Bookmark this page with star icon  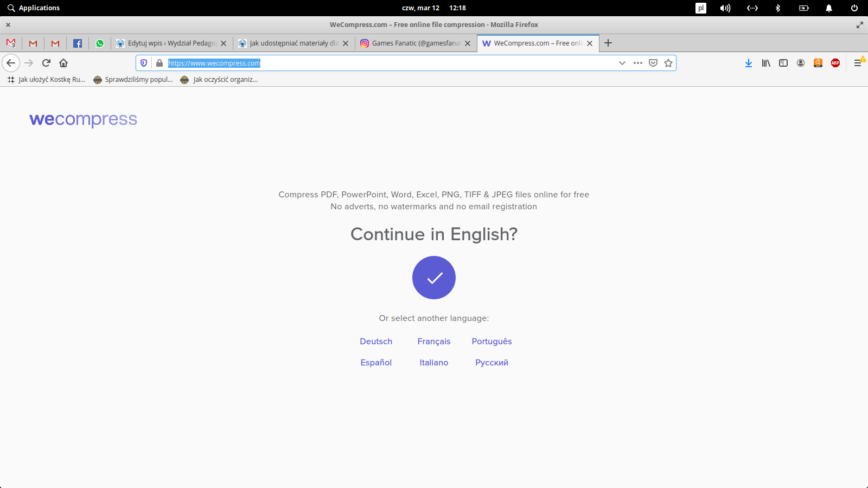click(x=668, y=63)
